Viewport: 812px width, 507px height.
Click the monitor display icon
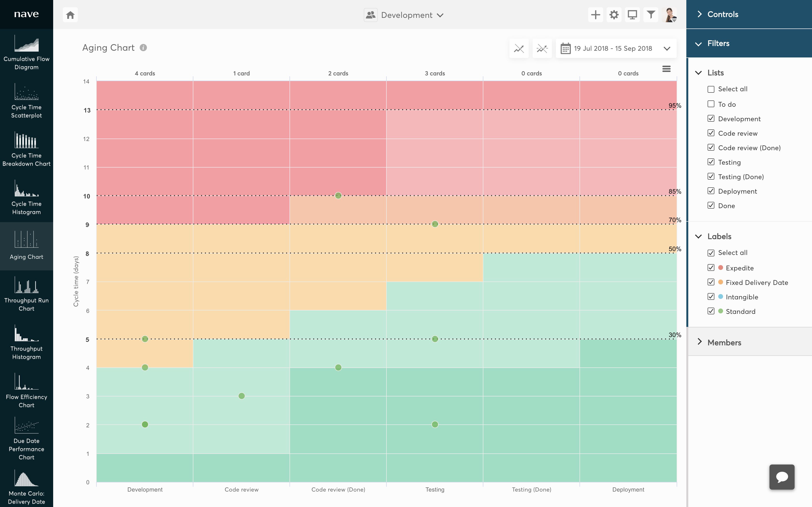click(x=632, y=15)
